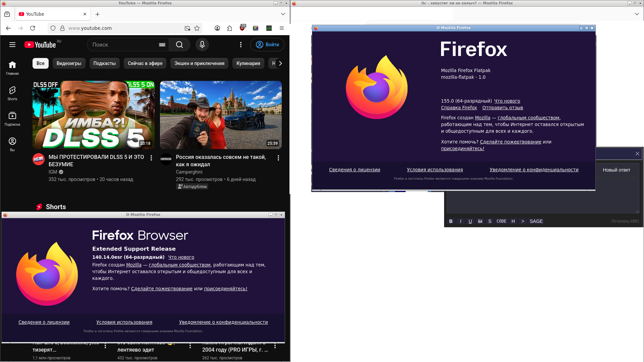Open the Shorts section in sidebar
The width and height of the screenshot is (644, 362).
point(12,93)
